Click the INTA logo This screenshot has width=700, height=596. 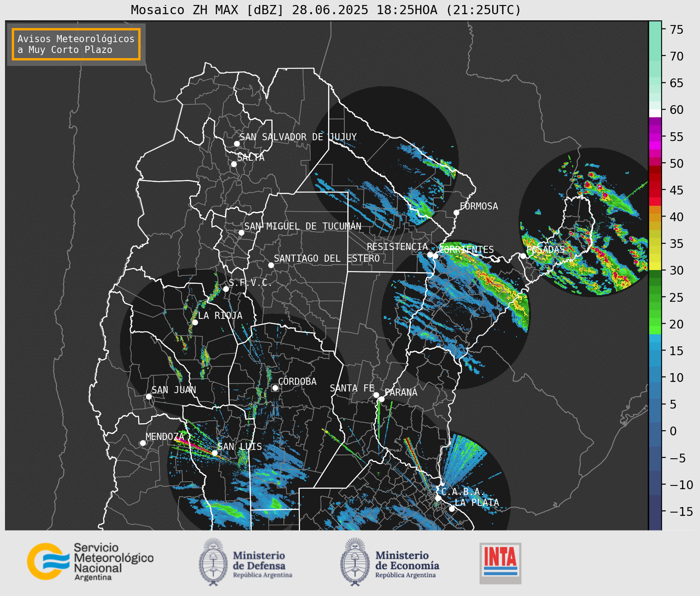(500, 563)
